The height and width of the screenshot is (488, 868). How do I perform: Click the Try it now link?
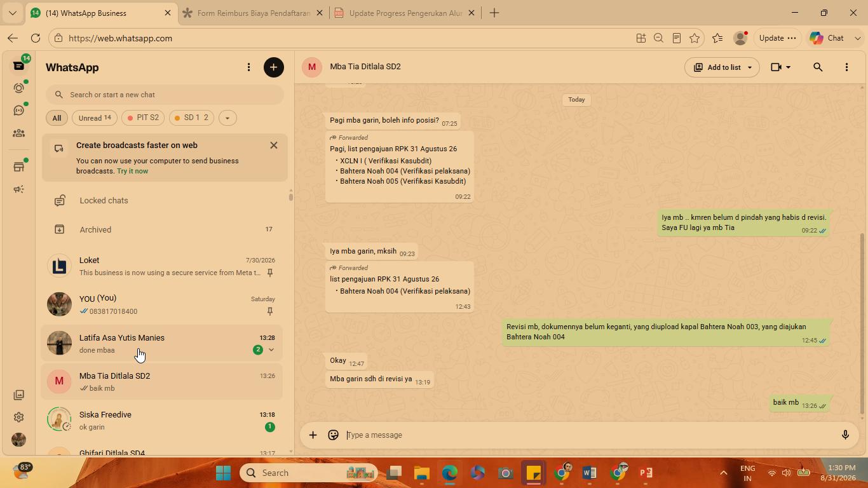[132, 171]
